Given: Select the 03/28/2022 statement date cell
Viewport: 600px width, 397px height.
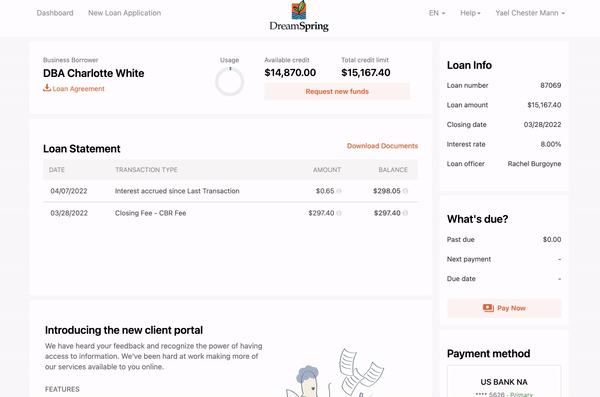Looking at the screenshot, I should point(69,213).
